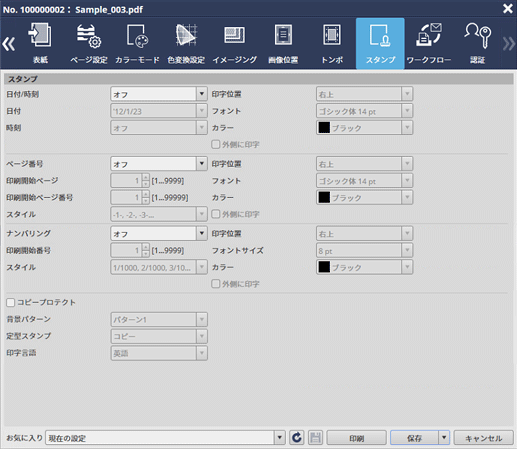Increase 印刷開始番号 with up spinner
Viewport: 517px width, 449px height.
coord(146,247)
